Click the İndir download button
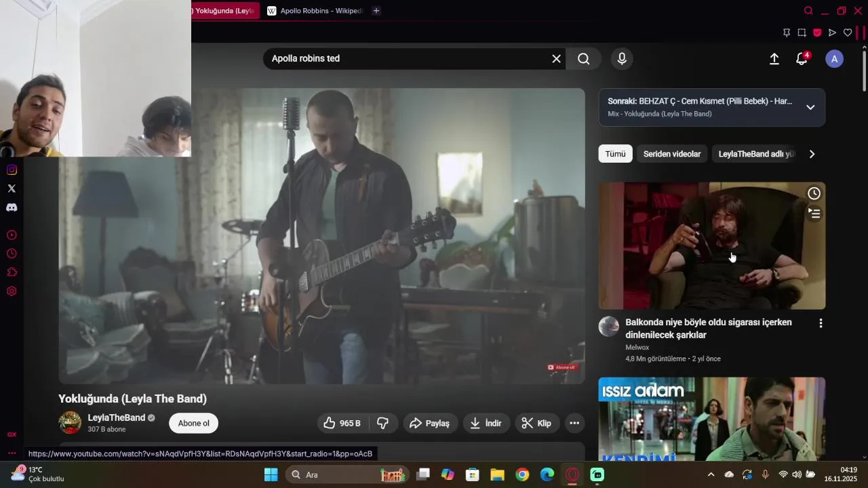The image size is (868, 488). pyautogui.click(x=486, y=423)
